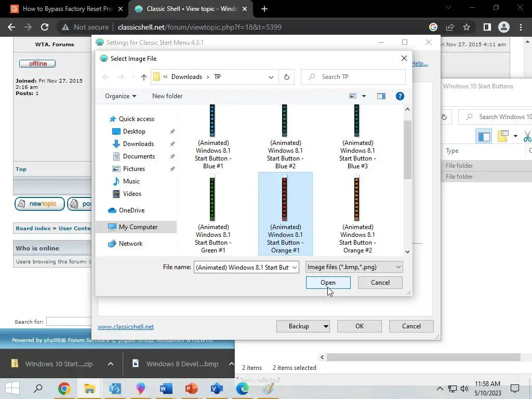Image resolution: width=532 pixels, height=399 pixels.
Task: Select Quick access in navigation pane
Action: click(x=137, y=119)
